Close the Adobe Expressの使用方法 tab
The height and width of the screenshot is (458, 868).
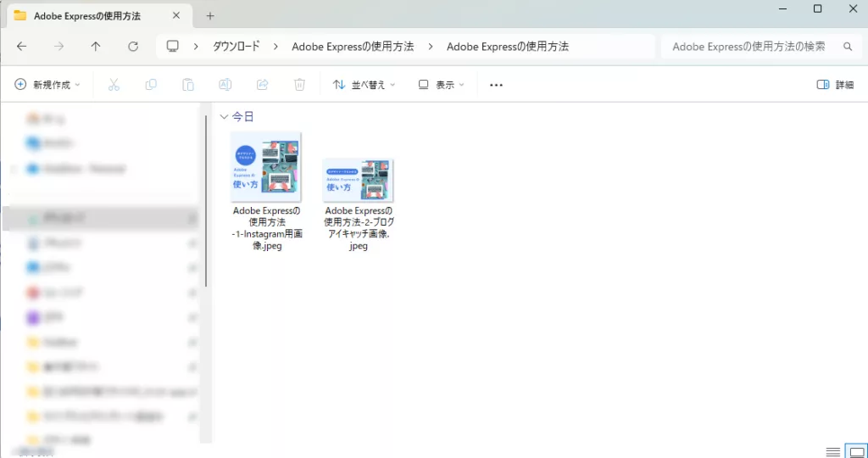tap(176, 15)
